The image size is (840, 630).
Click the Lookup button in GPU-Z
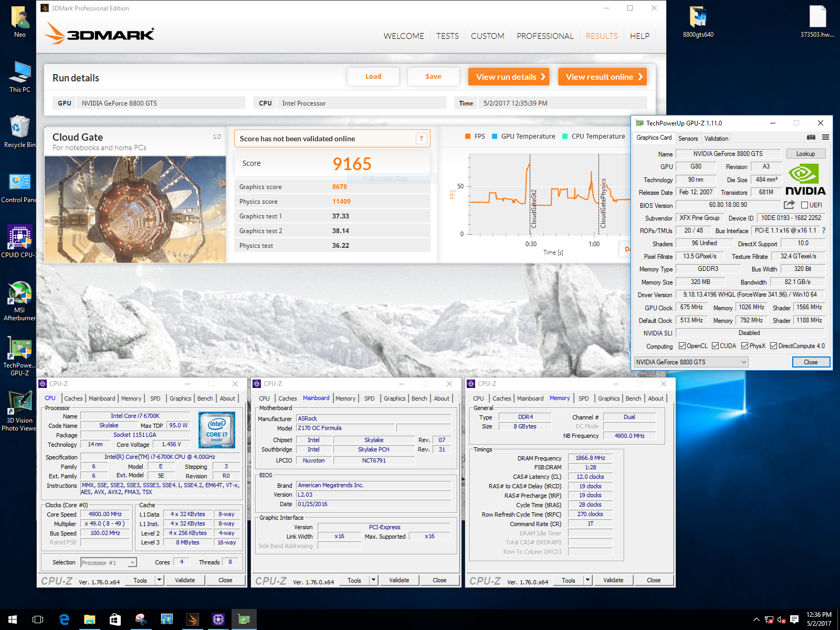(805, 154)
